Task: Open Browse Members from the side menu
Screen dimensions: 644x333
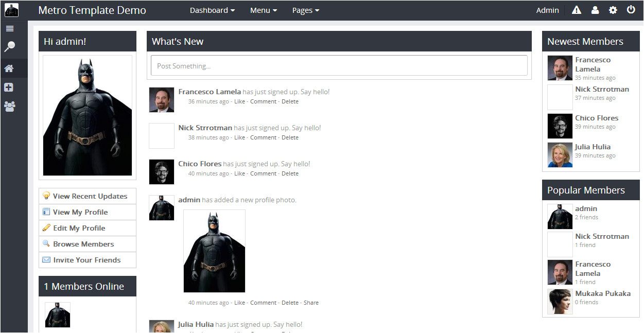Action: [x=83, y=244]
